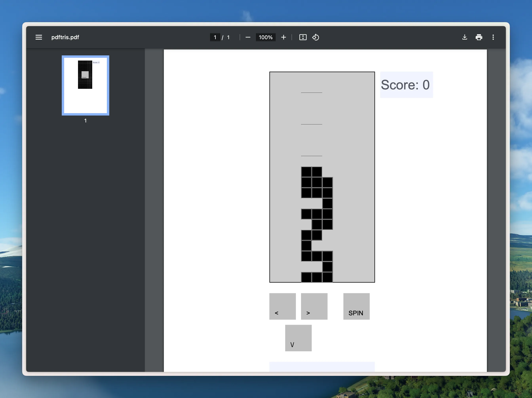Rotate the document counterclockwise
The width and height of the screenshot is (532, 398).
tap(315, 37)
